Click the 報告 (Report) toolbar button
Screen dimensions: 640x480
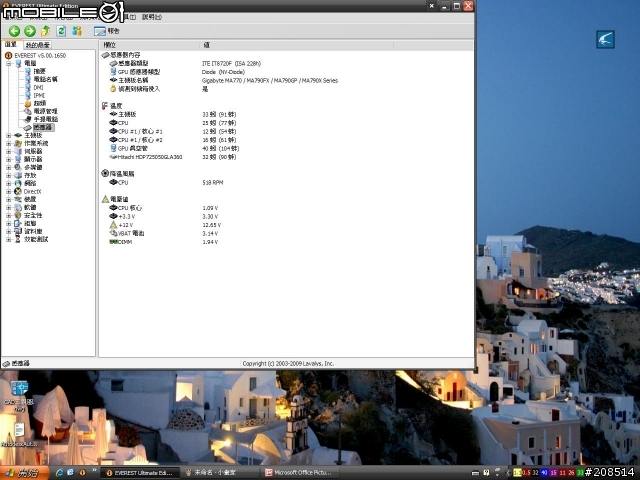(x=107, y=31)
